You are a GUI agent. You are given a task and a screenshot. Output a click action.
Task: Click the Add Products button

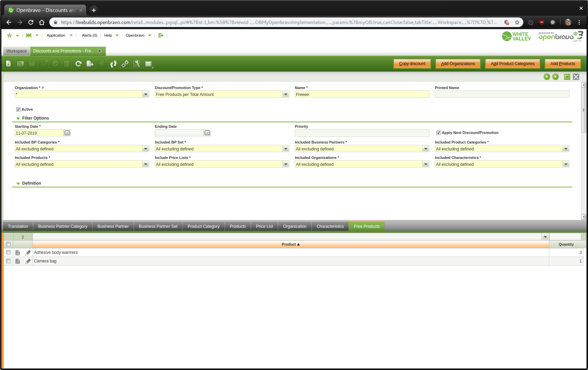tap(563, 64)
